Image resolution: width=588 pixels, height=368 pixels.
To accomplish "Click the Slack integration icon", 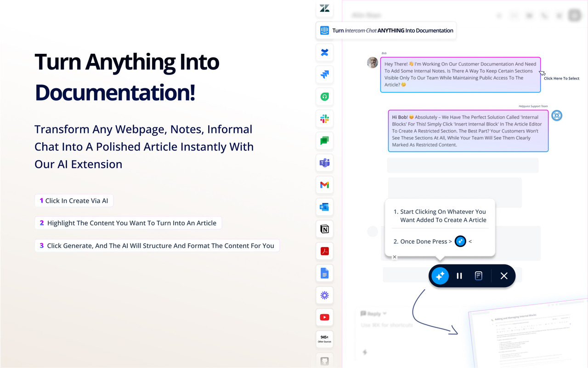I will click(x=324, y=119).
